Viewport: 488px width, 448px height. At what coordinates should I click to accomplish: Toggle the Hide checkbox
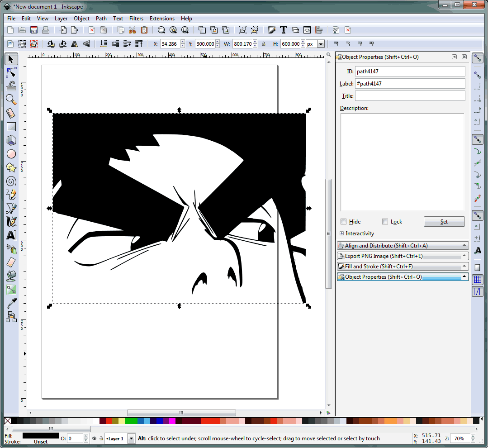click(344, 222)
